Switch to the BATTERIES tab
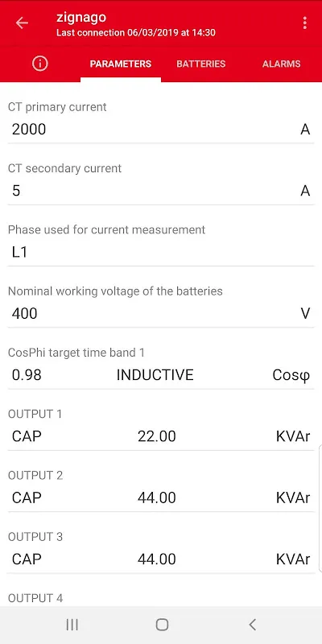Image resolution: width=322 pixels, height=644 pixels. coord(200,64)
